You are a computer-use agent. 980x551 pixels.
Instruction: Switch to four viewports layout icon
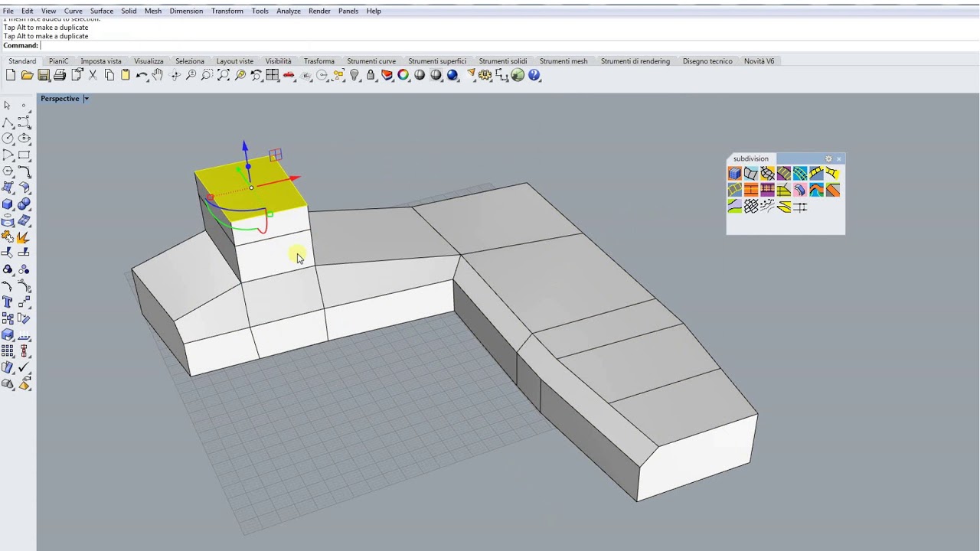pyautogui.click(x=273, y=75)
